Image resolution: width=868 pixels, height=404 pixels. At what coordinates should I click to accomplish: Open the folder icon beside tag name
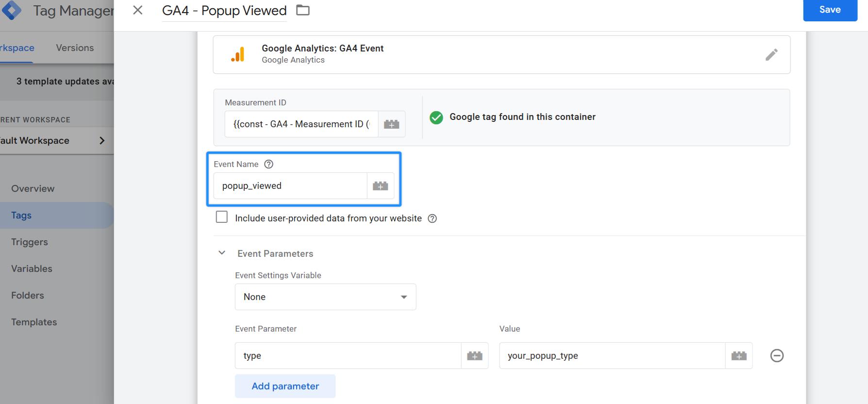tap(303, 10)
